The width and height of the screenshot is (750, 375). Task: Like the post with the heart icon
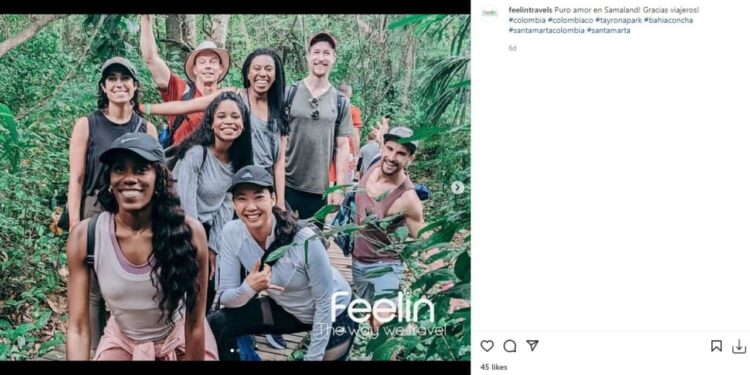click(x=487, y=346)
